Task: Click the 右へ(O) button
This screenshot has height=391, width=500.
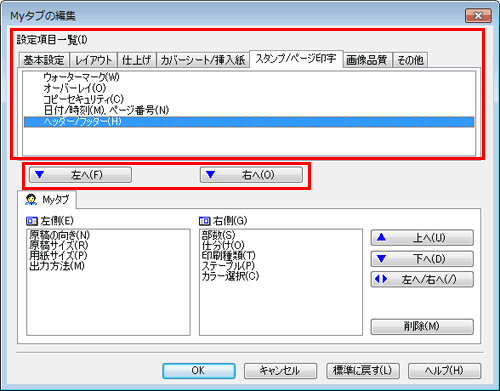Action: pos(251,175)
